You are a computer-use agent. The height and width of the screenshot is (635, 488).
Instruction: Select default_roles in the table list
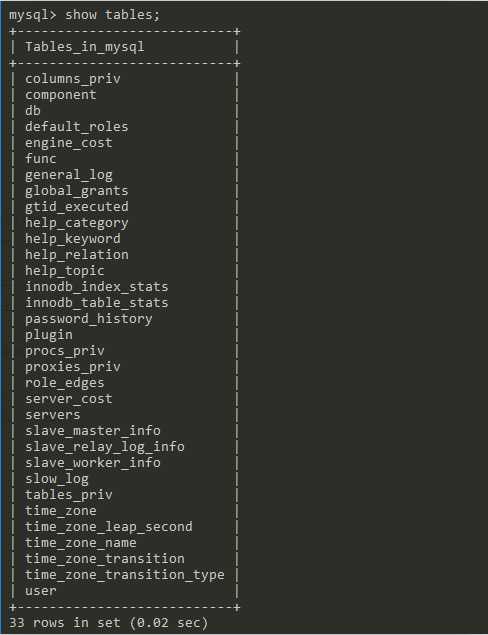77,127
